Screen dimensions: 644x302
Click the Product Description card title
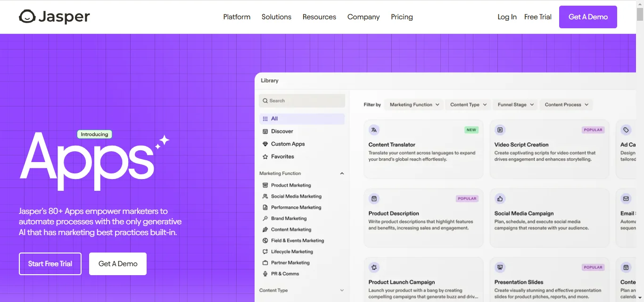pyautogui.click(x=394, y=213)
